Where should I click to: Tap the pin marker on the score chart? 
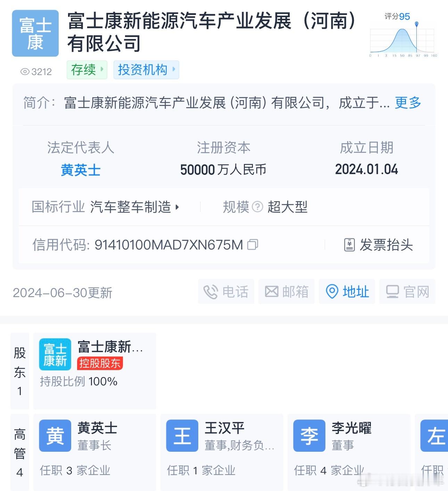[x=416, y=24]
